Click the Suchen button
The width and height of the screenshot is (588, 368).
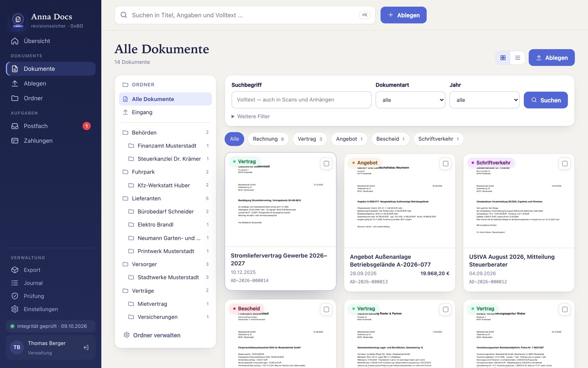click(x=546, y=100)
